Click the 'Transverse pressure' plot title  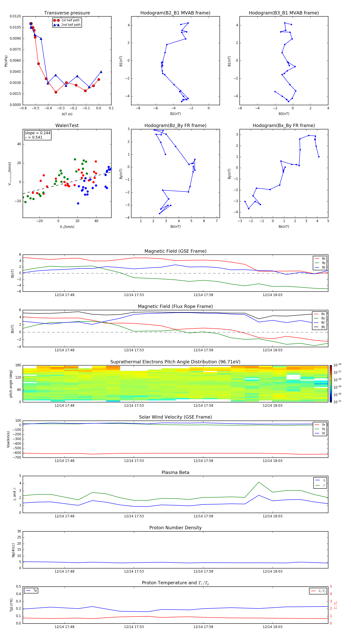coord(67,13)
